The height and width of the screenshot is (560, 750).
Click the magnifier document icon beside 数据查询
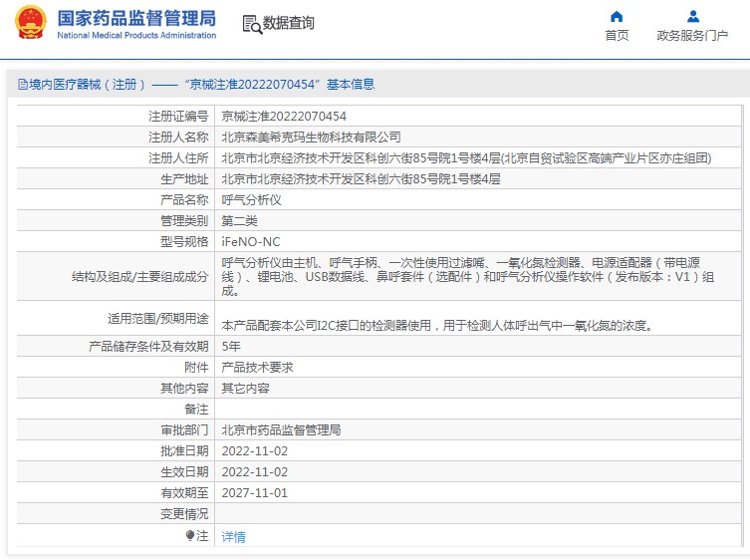[x=251, y=24]
